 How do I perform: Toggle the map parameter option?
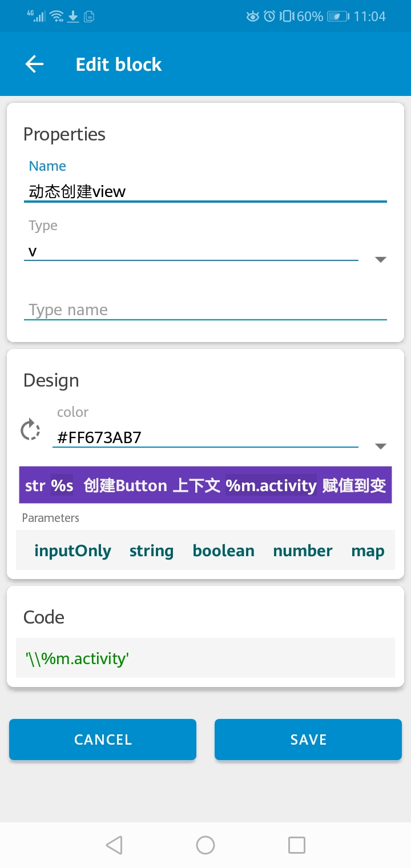click(x=368, y=550)
